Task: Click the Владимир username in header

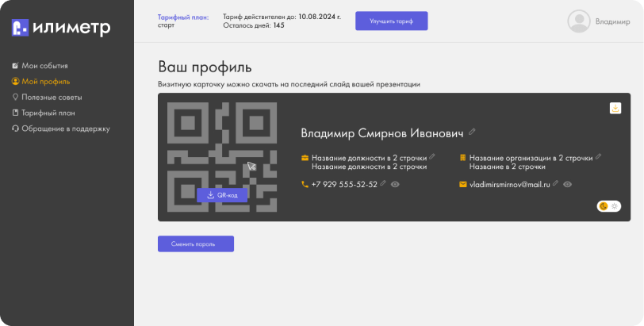Action: pos(612,21)
